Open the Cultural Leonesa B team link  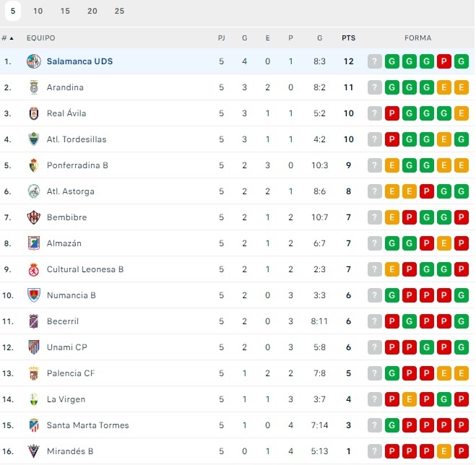85,269
